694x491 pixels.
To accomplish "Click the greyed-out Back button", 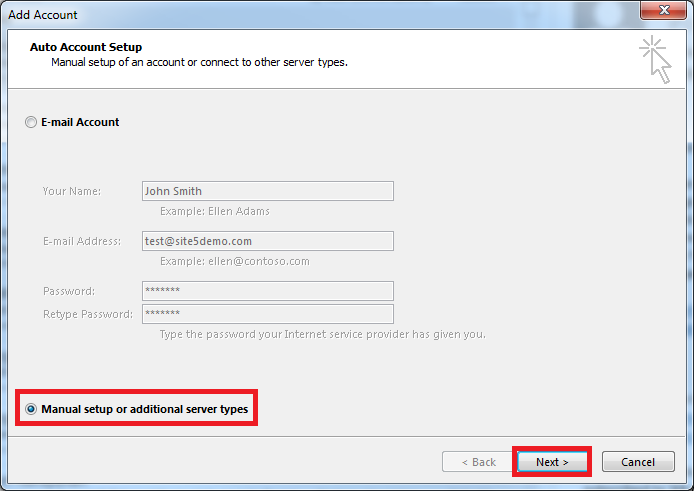I will point(477,462).
